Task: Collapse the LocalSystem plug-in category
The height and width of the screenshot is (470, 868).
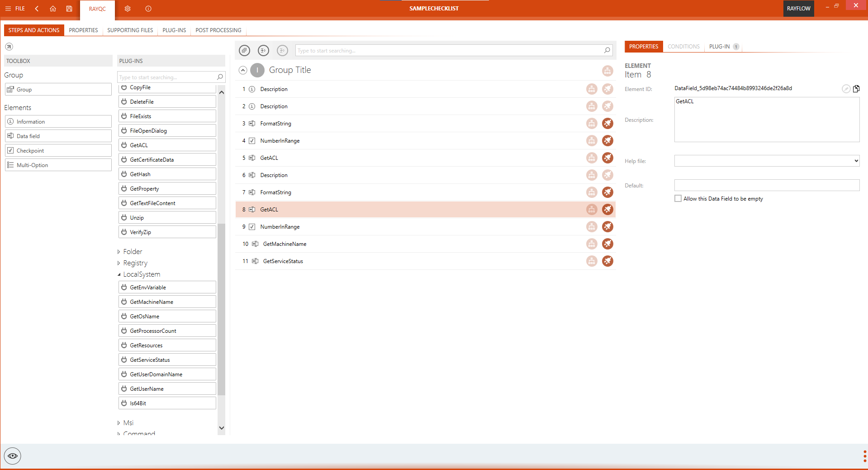Action: 119,274
